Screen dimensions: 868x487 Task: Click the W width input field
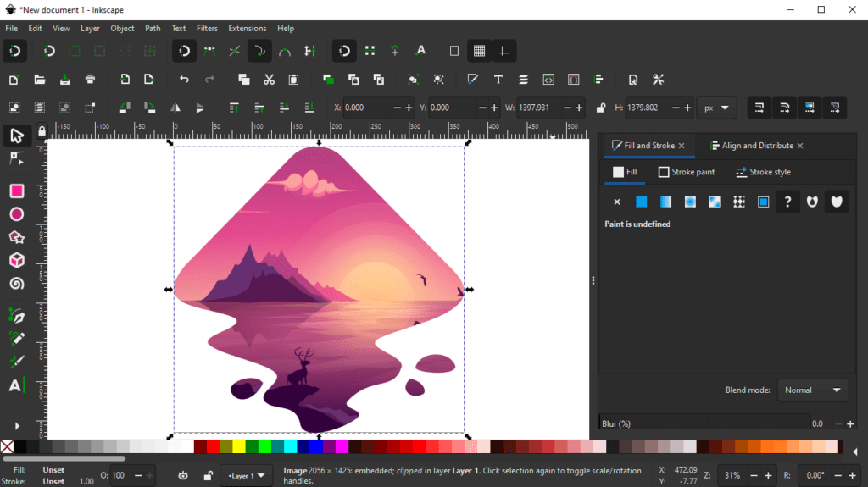tap(538, 108)
